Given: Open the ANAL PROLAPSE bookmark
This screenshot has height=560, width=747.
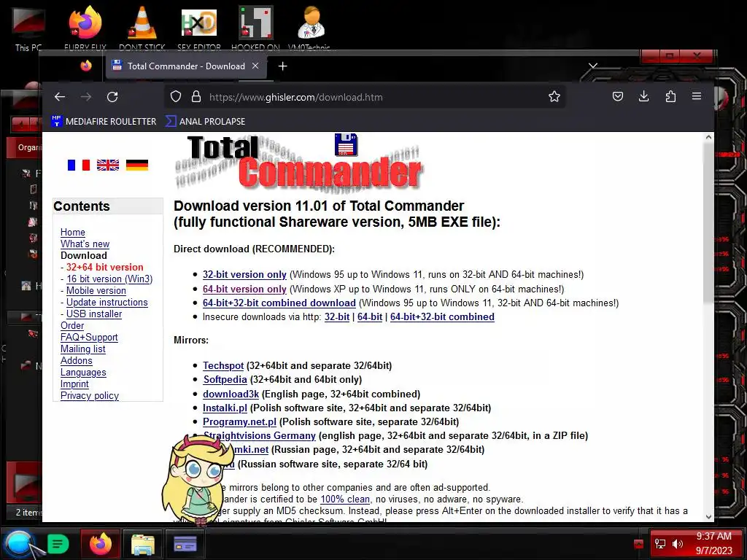Looking at the screenshot, I should tap(205, 122).
